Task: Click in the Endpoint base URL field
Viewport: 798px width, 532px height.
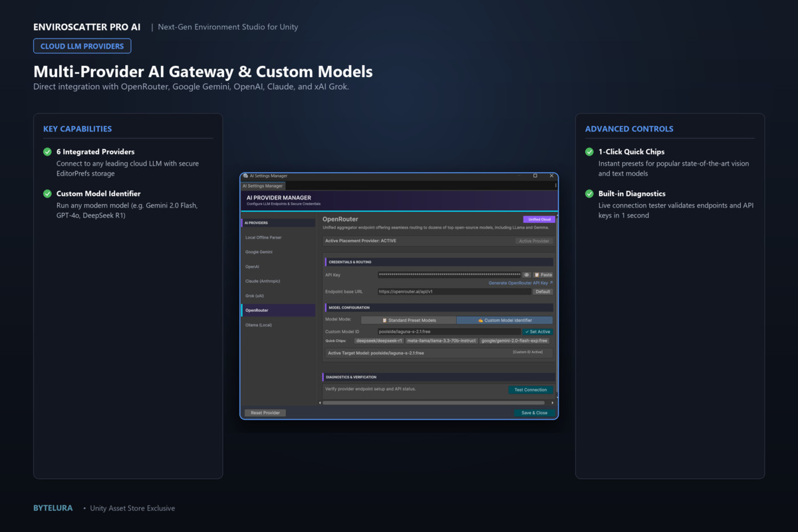Action: [x=454, y=291]
